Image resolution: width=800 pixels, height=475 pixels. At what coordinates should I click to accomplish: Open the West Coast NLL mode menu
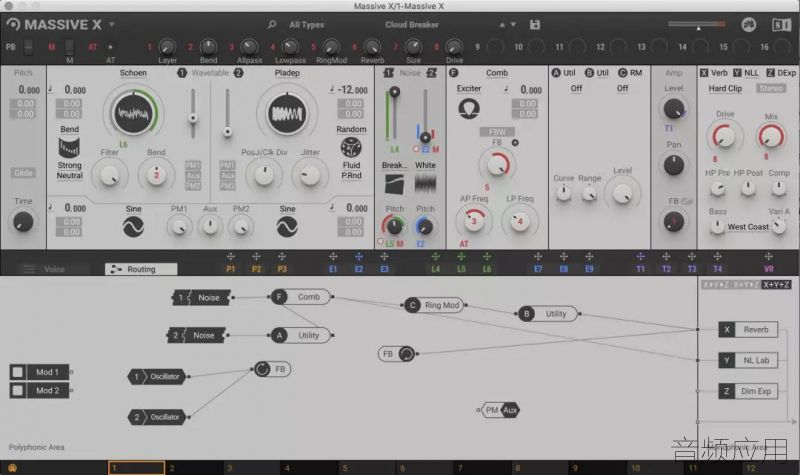click(x=748, y=227)
